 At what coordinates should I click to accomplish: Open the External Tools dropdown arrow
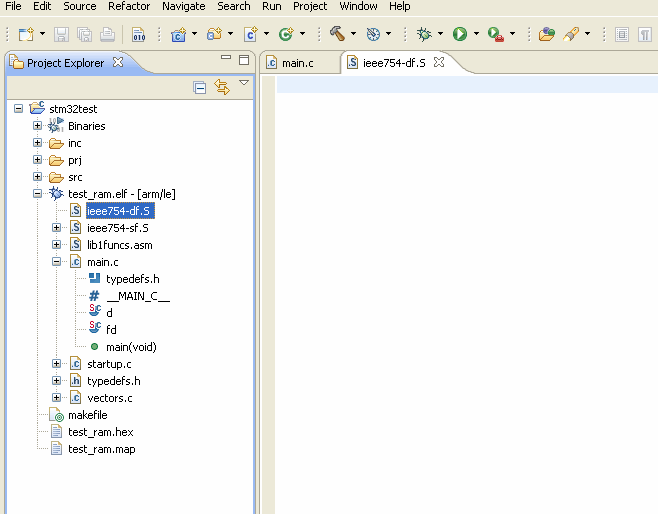[x=512, y=34]
